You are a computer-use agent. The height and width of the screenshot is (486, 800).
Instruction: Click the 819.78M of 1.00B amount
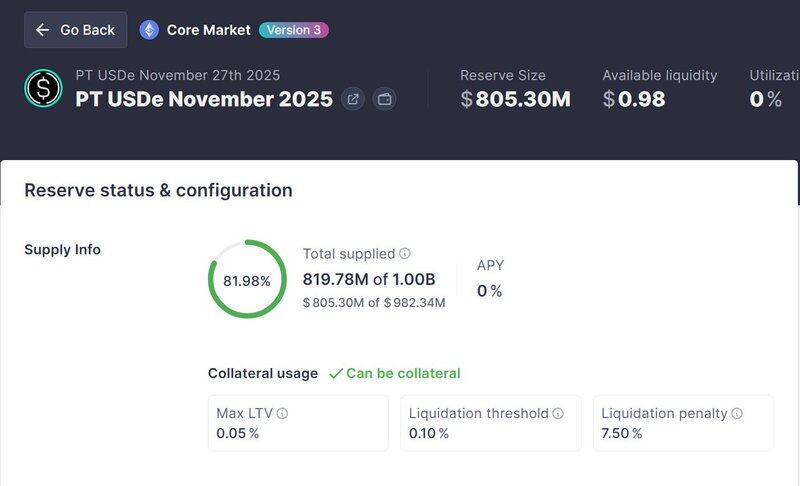(369, 279)
